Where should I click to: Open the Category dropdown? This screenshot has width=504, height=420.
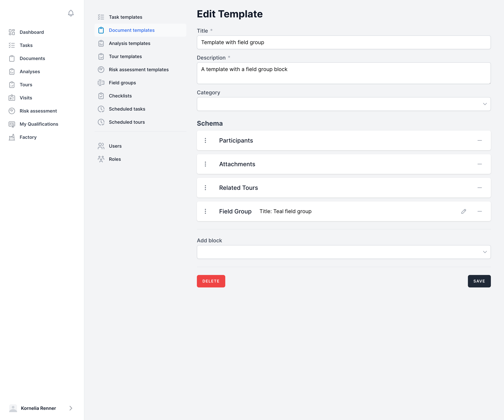click(344, 104)
